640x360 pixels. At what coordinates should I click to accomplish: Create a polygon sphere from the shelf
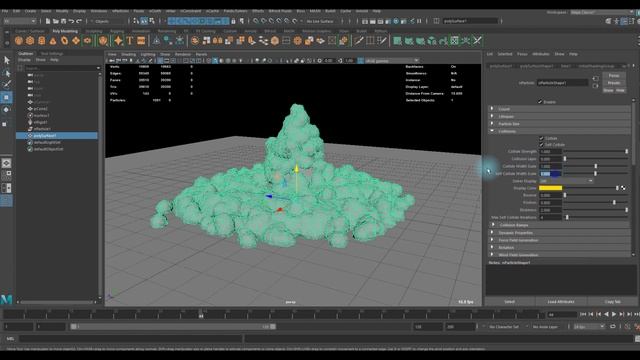click(18, 40)
